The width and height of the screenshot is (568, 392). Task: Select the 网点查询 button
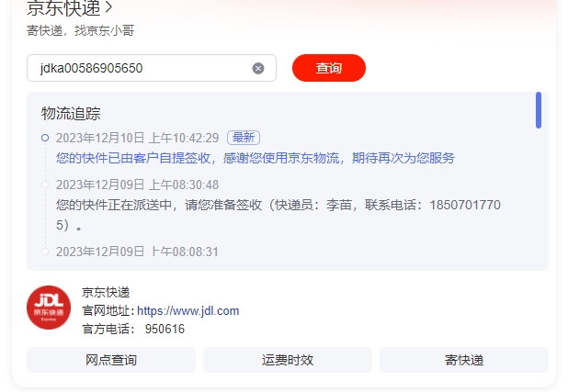coord(111,360)
